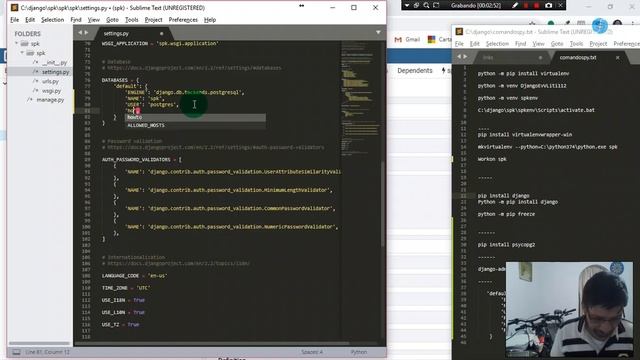This screenshot has height=360, width=640.
Task: Close the recording toolbar with X
Action: pyautogui.click(x=561, y=5)
